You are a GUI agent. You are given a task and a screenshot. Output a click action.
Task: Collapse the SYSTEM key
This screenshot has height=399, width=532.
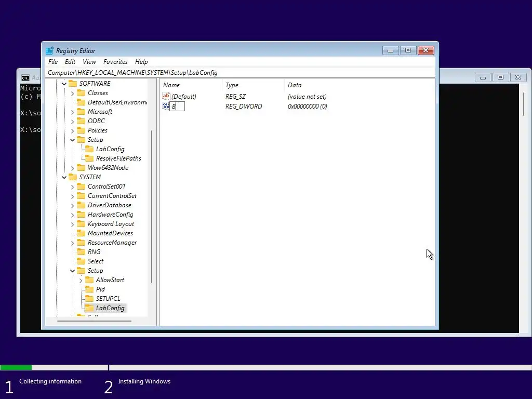coord(64,177)
